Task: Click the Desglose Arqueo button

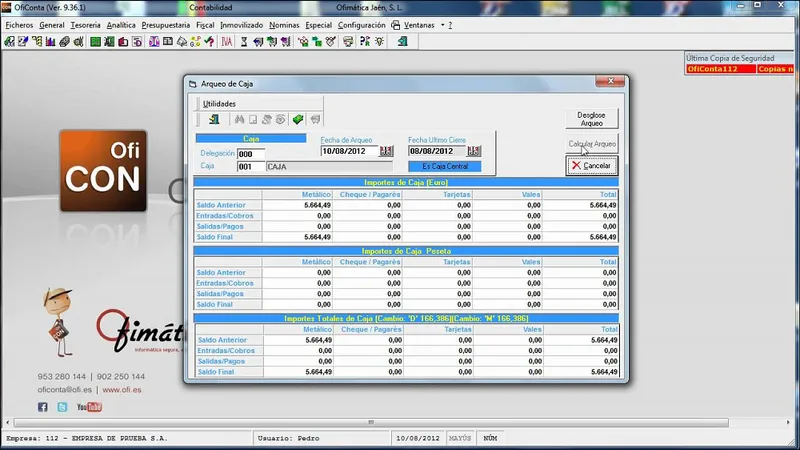Action: click(x=591, y=119)
